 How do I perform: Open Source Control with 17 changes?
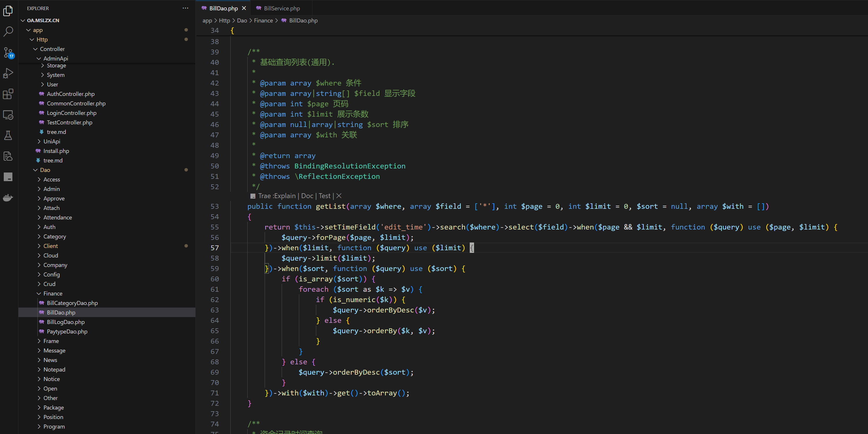point(8,52)
